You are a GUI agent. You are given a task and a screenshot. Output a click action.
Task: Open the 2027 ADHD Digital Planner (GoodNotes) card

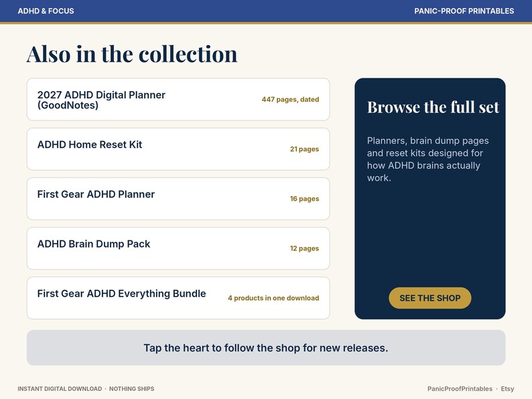178,99
